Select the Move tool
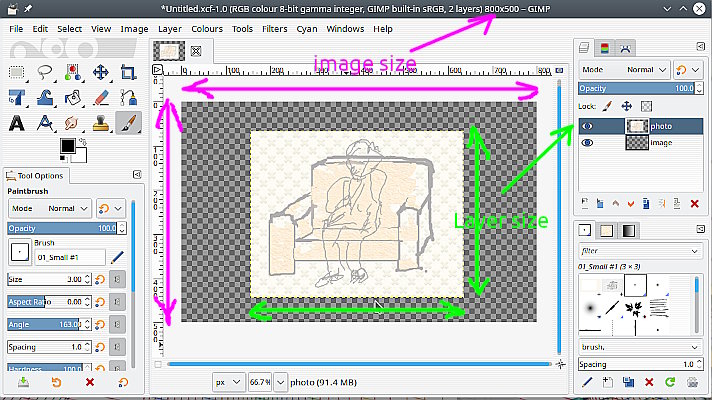This screenshot has height=400, width=712. (100, 72)
